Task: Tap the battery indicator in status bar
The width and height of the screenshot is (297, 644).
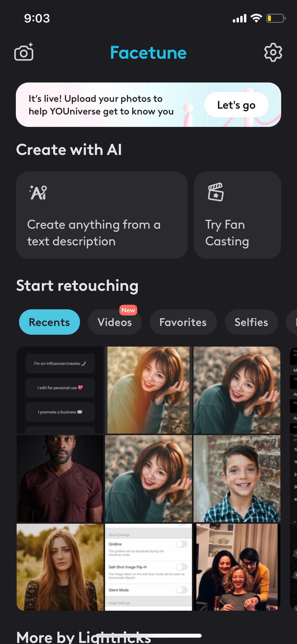Action: coord(276,18)
